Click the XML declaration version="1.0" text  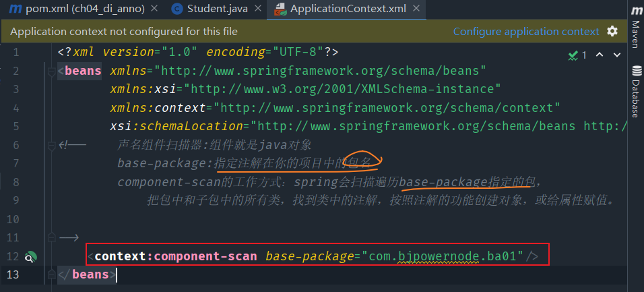(x=150, y=52)
